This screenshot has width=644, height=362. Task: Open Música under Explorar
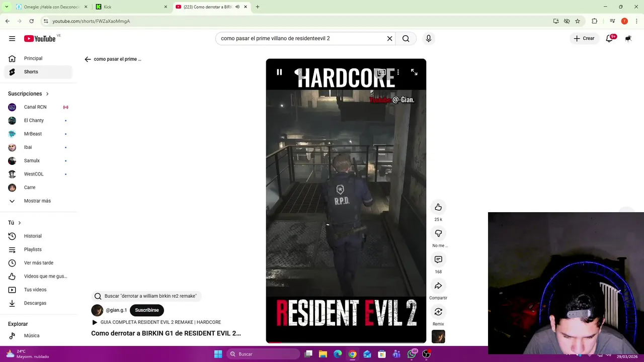[38, 336]
